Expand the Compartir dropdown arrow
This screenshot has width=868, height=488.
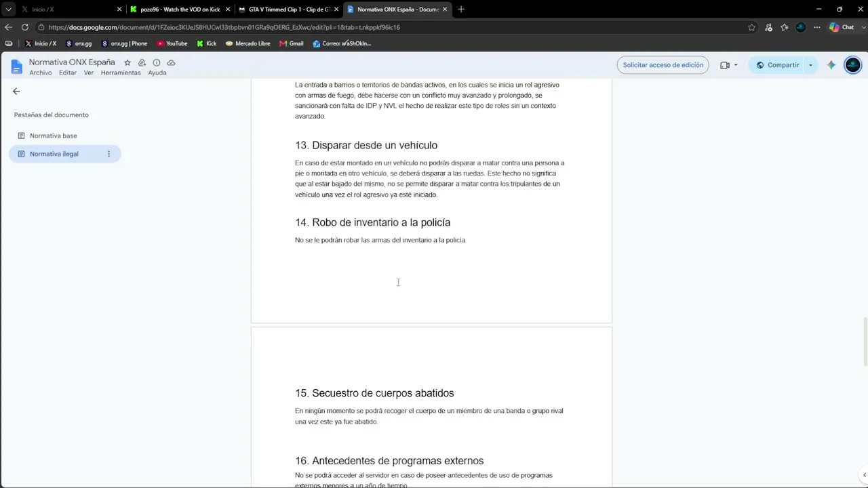[x=810, y=65]
